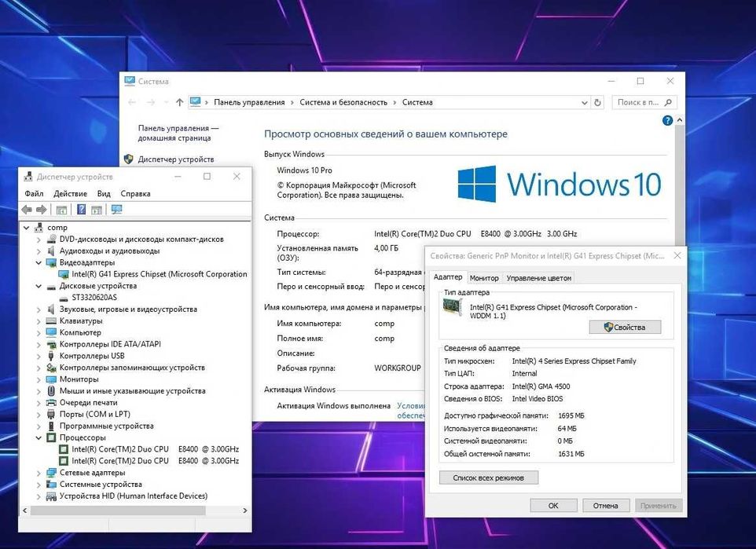Image resolution: width=756 pixels, height=549 pixels.
Task: Click Система и безопасность breadcrumb
Action: tap(343, 102)
